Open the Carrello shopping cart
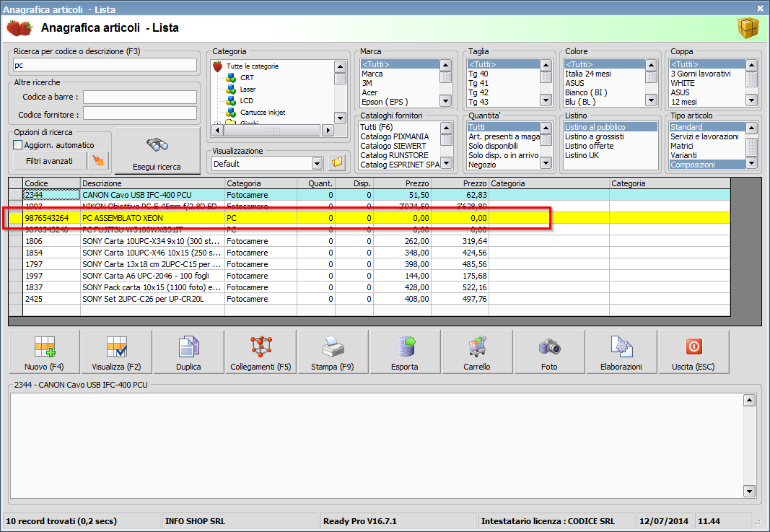 click(477, 352)
